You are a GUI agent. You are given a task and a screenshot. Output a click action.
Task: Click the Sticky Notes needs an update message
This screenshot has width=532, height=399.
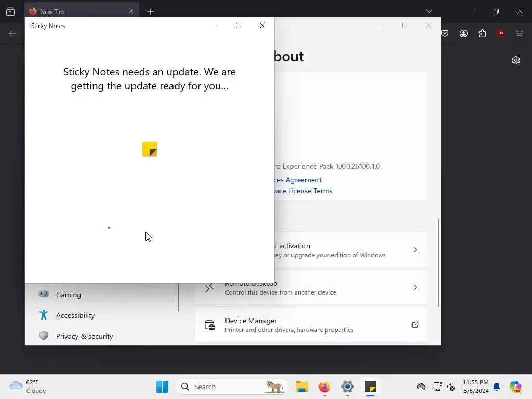tap(150, 79)
